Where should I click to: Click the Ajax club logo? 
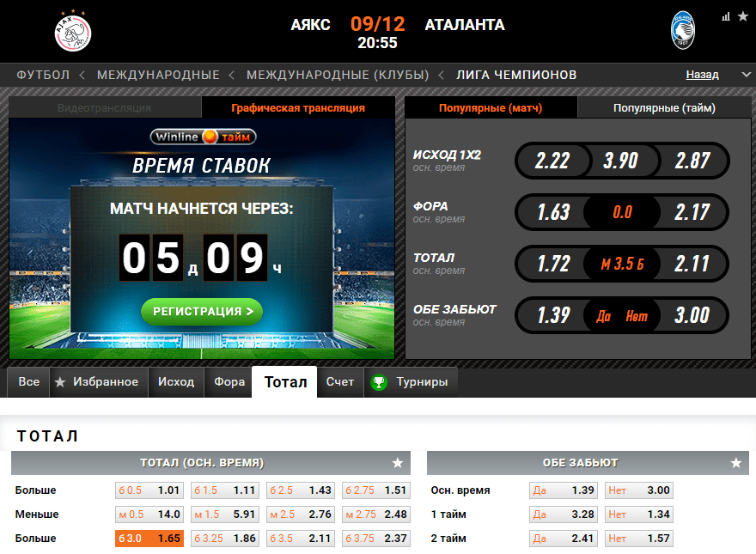pos(73,31)
